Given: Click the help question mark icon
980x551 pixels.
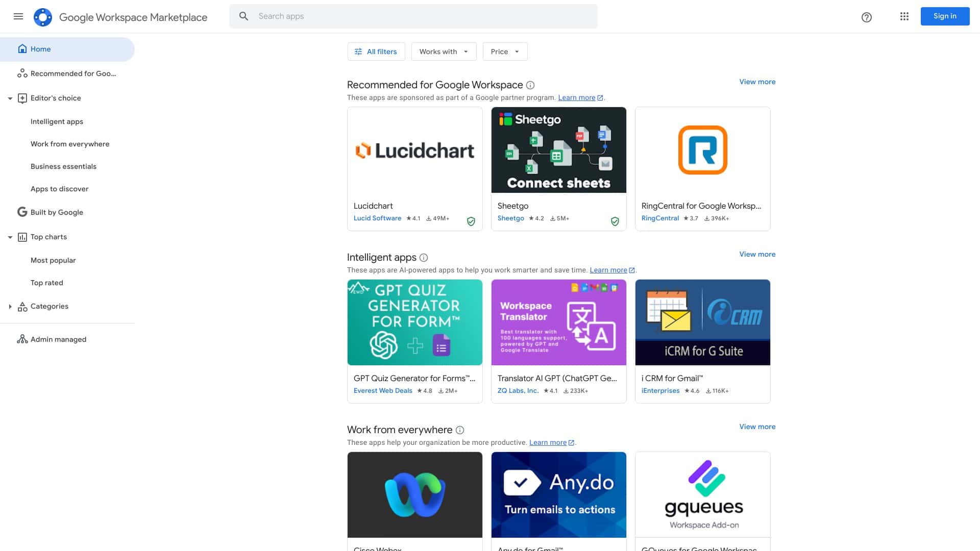Looking at the screenshot, I should point(866,17).
